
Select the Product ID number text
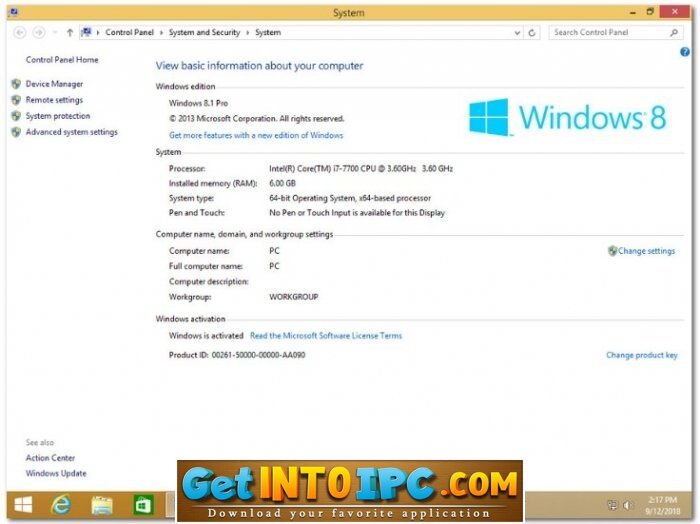tap(258, 355)
